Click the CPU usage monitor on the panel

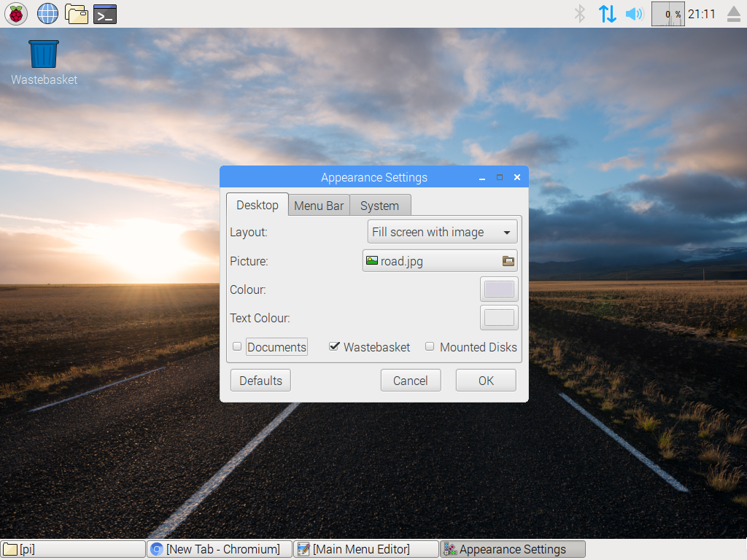(665, 14)
